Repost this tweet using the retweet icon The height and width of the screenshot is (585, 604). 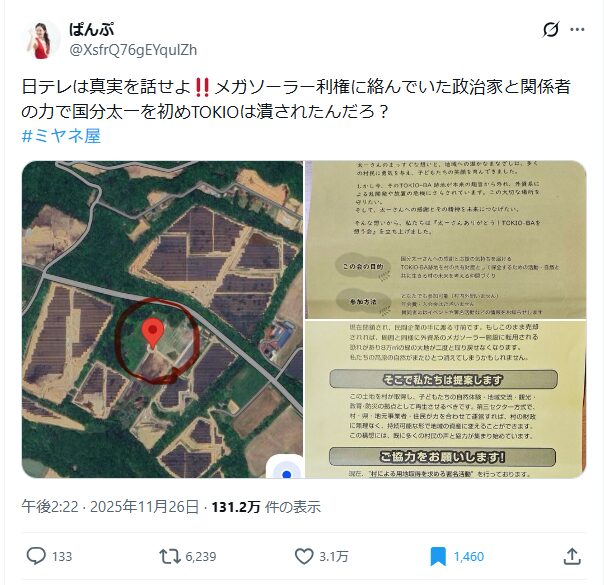[169, 556]
